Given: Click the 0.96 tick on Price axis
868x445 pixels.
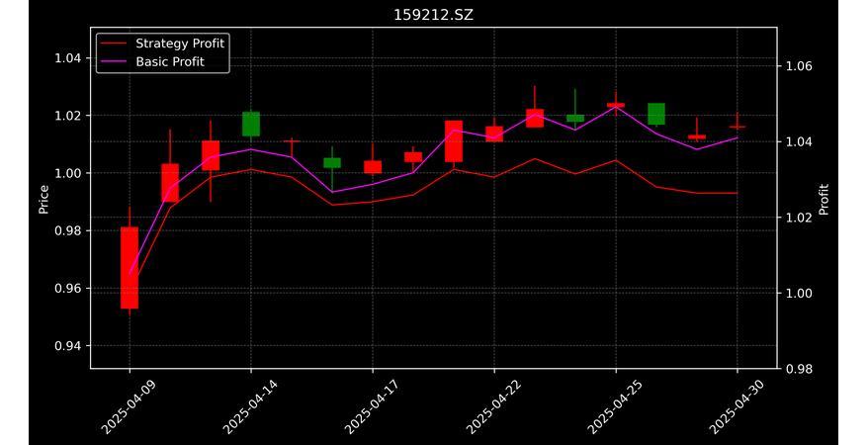Looking at the screenshot, I should [x=67, y=289].
